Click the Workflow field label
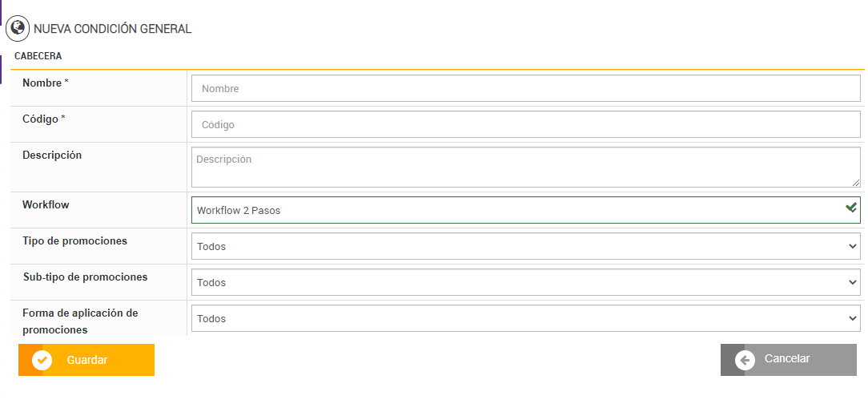868x412 pixels. (46, 205)
